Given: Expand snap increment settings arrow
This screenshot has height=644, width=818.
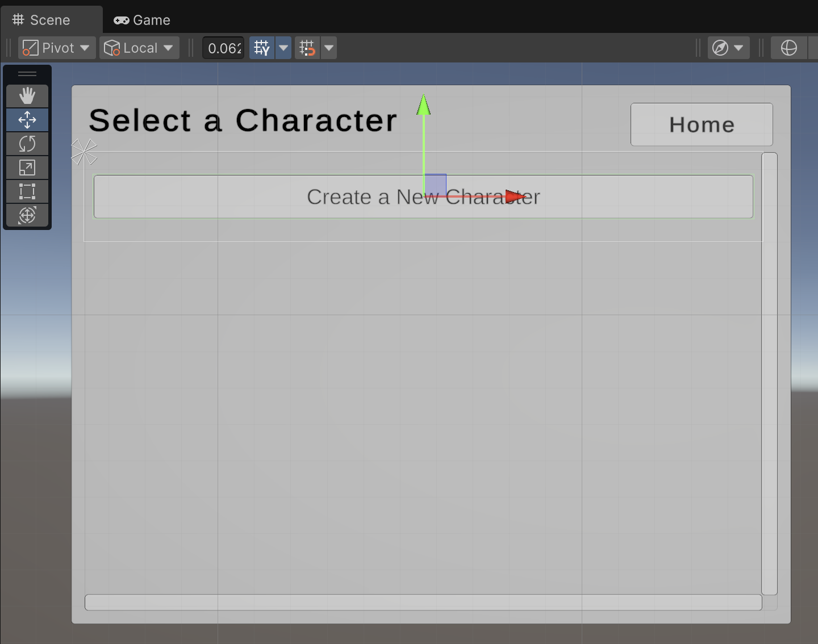Looking at the screenshot, I should click(x=329, y=48).
